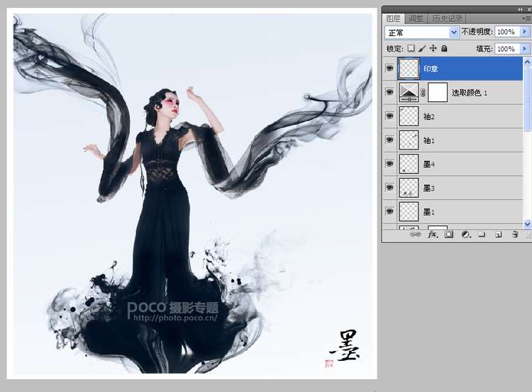Click the 选取颜色 1 layer mask thumbnail
Image resolution: width=532 pixels, height=392 pixels.
(438, 92)
